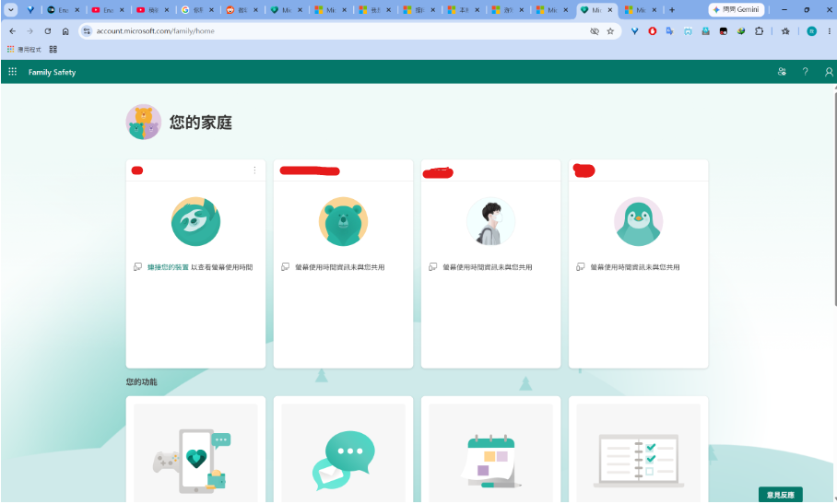Click the browser forward arrow
This screenshot has width=837, height=504.
(x=29, y=31)
